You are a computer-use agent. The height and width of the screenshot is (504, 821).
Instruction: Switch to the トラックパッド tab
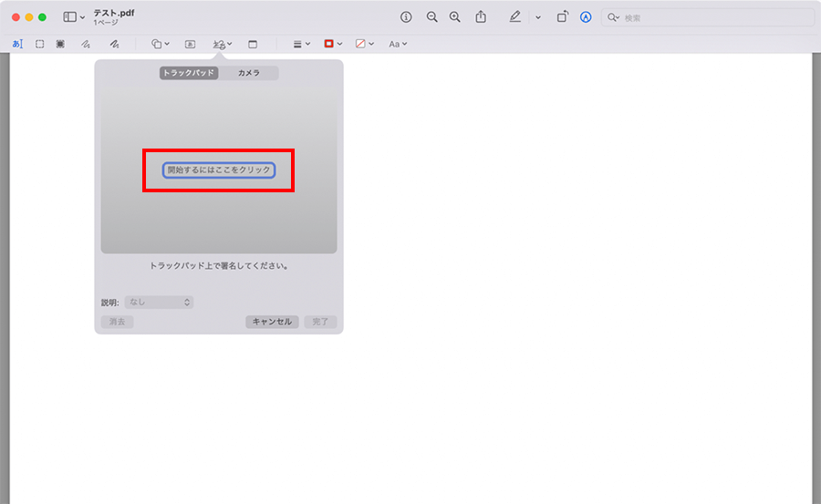[x=189, y=73]
